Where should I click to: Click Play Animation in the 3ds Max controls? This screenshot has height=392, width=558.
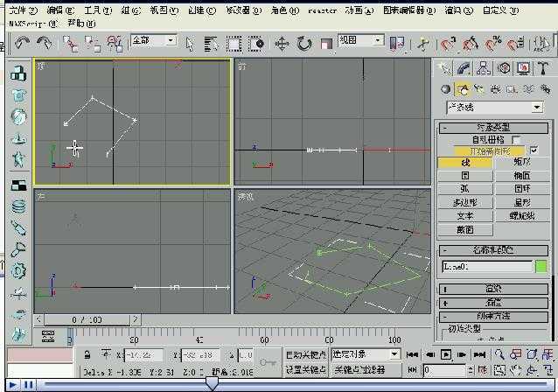tap(446, 354)
